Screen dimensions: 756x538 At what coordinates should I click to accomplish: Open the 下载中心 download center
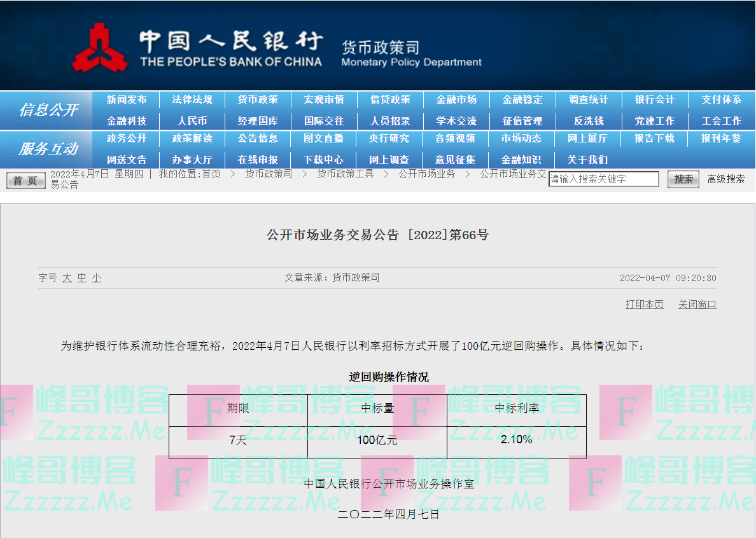point(324,160)
